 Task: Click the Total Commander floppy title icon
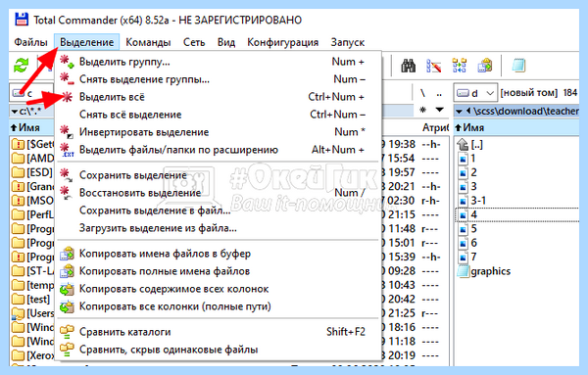(21, 20)
